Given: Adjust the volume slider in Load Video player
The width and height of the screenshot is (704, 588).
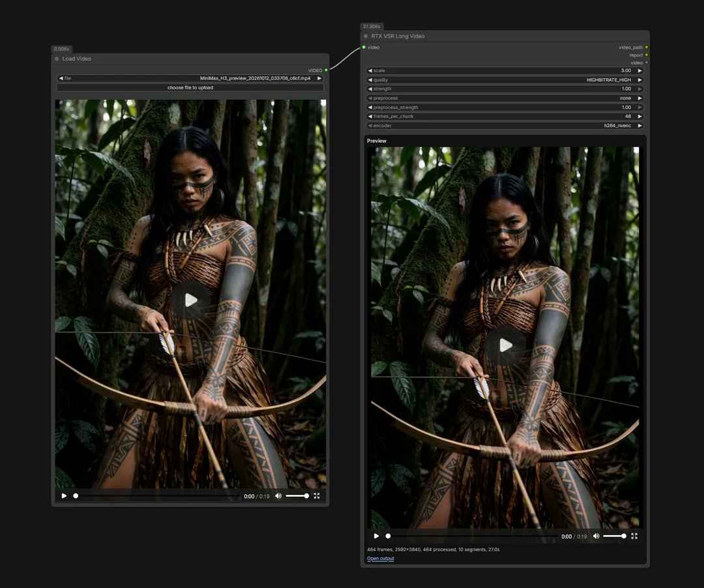Looking at the screenshot, I should [297, 496].
